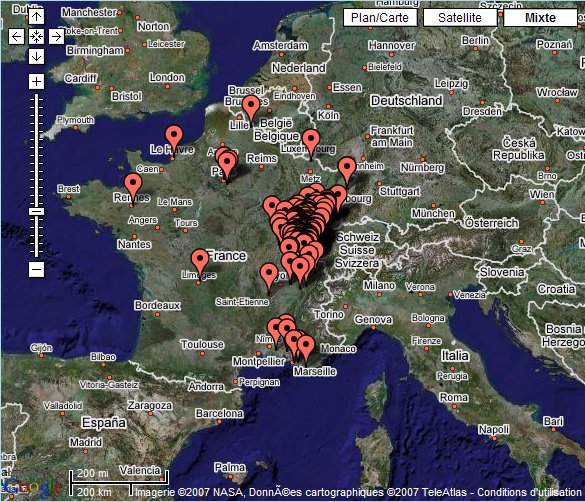Screen dimensions: 585x502
Task: Click the Milano city label
Action: coord(379,285)
